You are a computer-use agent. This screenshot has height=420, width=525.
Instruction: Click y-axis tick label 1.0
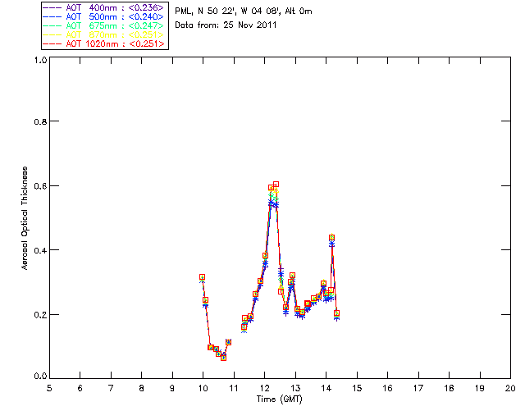tap(40, 60)
